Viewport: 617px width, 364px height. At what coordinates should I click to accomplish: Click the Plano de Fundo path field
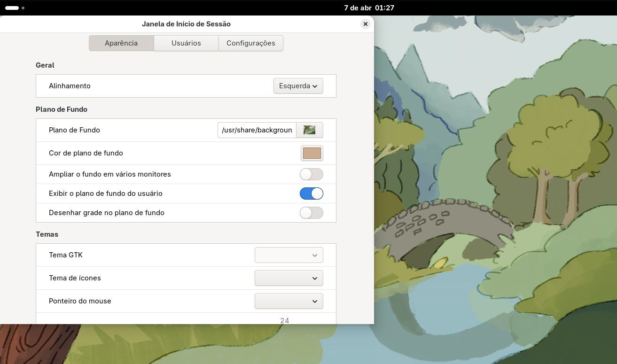[x=257, y=130]
